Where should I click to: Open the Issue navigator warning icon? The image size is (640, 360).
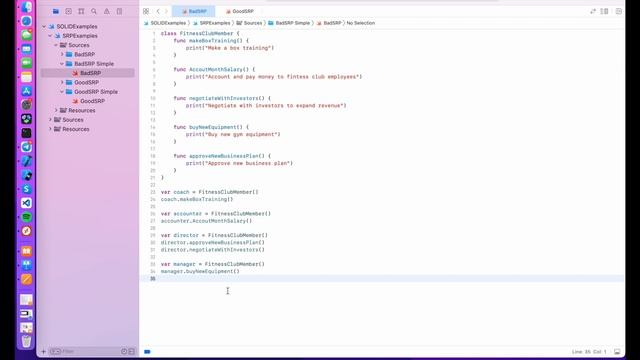tap(107, 11)
